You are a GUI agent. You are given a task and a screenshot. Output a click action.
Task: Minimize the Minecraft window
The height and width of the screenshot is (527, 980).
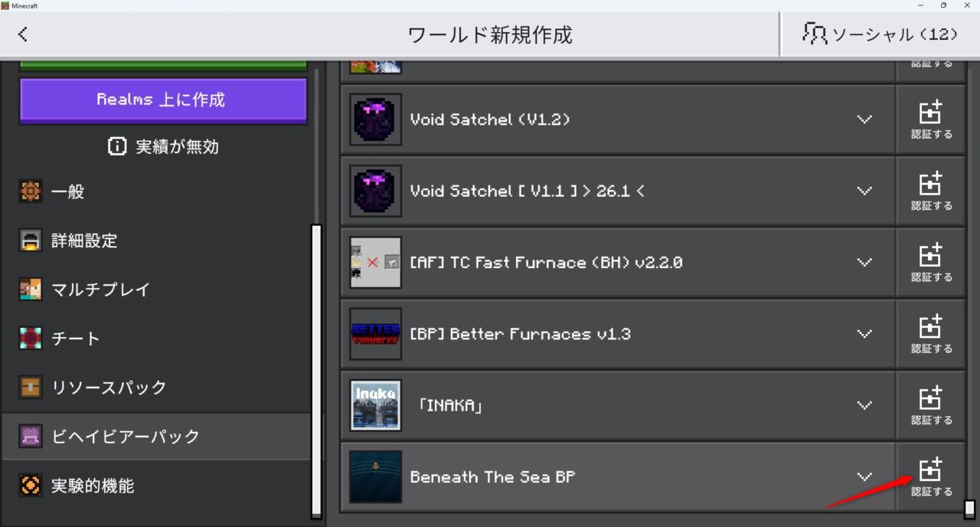[921, 5]
